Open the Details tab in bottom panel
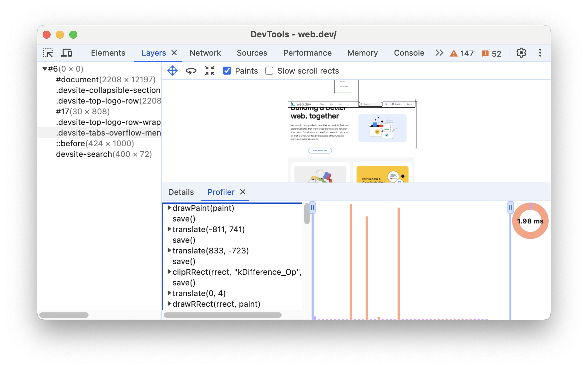The height and width of the screenshot is (369, 588). [181, 192]
